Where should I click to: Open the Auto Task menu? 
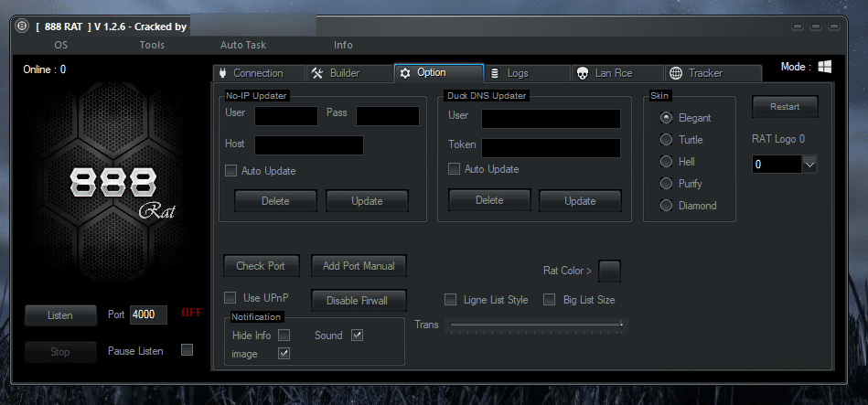(243, 45)
